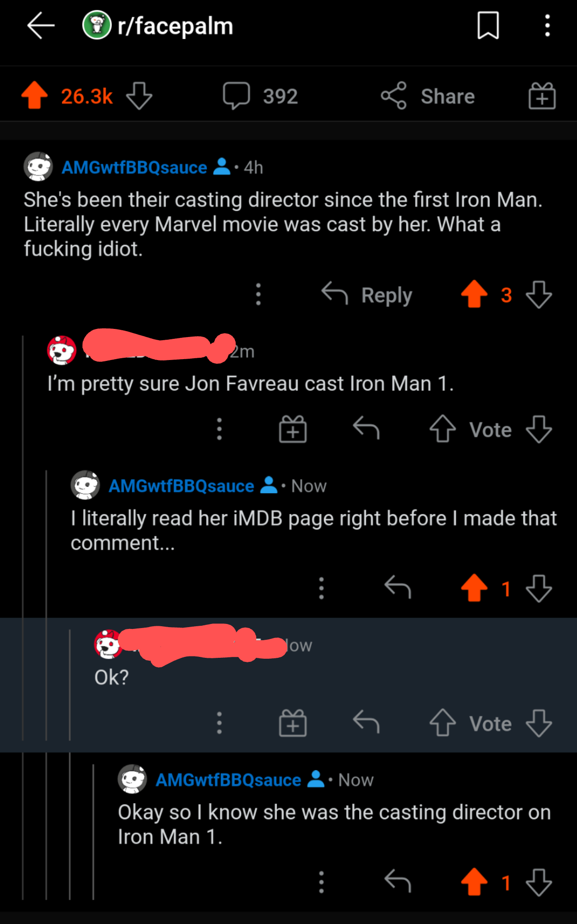Open options for the 4h comment
577x924 pixels.
[258, 295]
